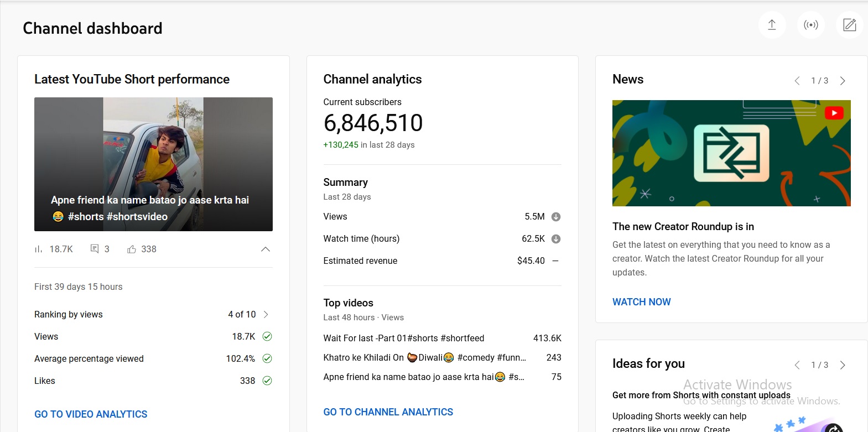Click the 'First 39 days 15 hours' text
The image size is (868, 432).
pyautogui.click(x=79, y=287)
